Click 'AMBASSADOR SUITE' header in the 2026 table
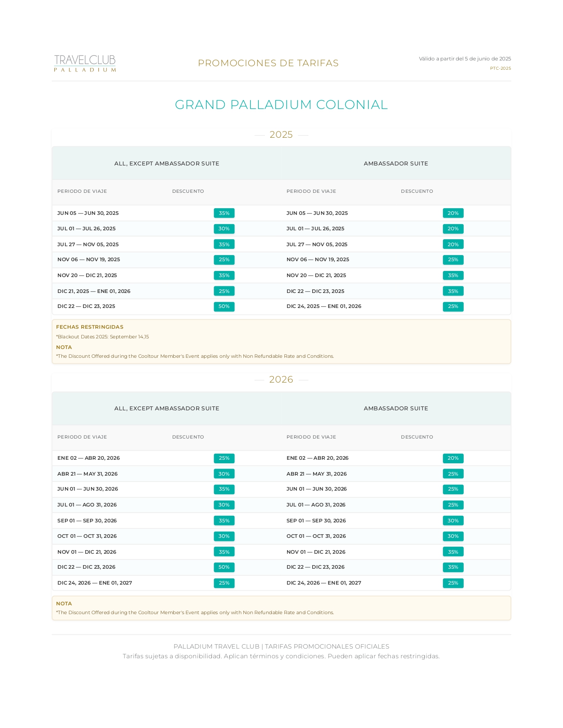The height and width of the screenshot is (728, 563). pyautogui.click(x=396, y=409)
